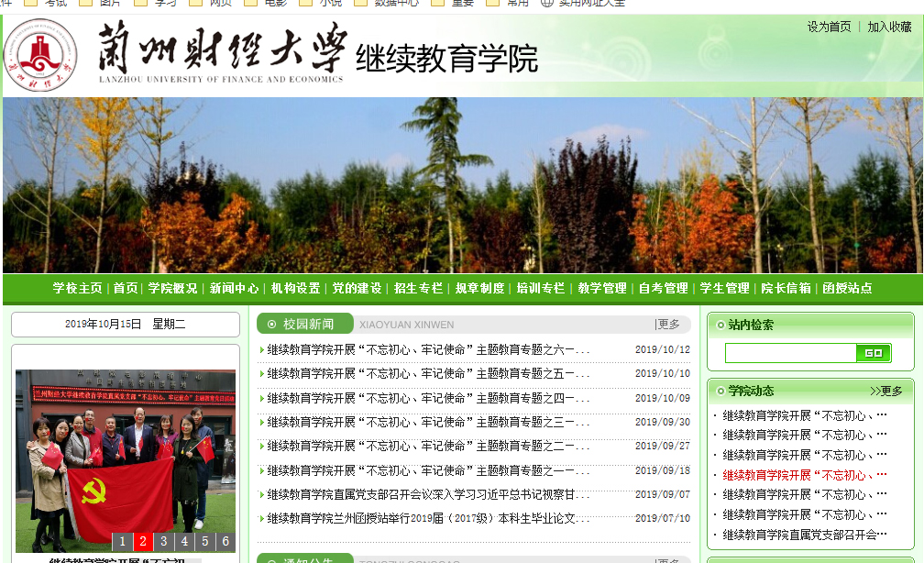924x563 pixels.
Task: Click the site search input field
Action: (x=790, y=353)
